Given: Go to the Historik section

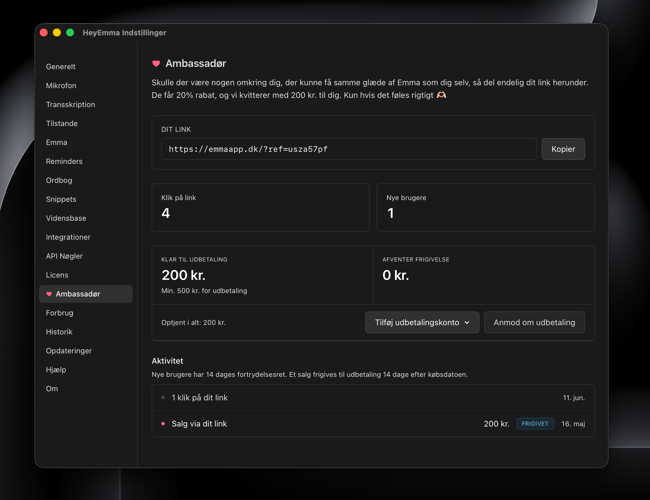Looking at the screenshot, I should 59,332.
